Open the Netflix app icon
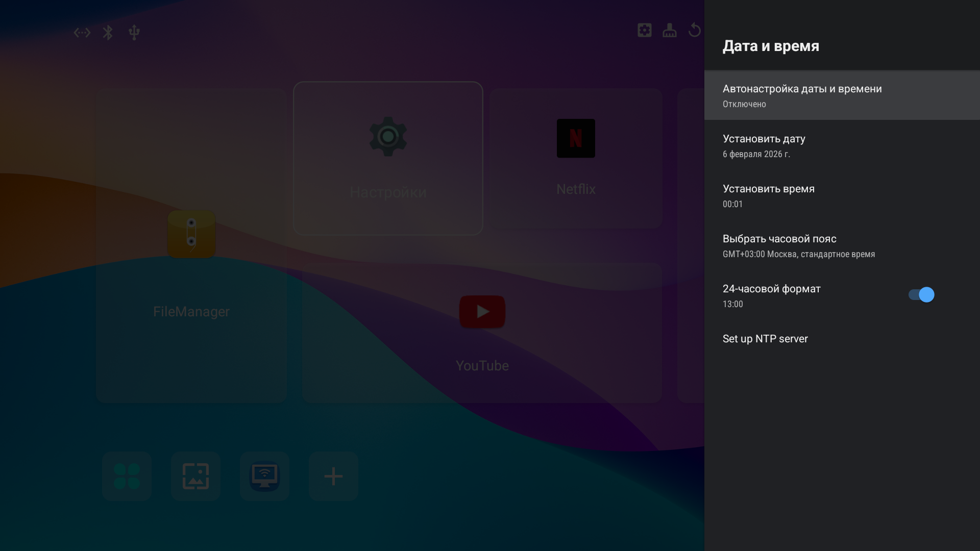This screenshot has height=551, width=980. point(576,138)
